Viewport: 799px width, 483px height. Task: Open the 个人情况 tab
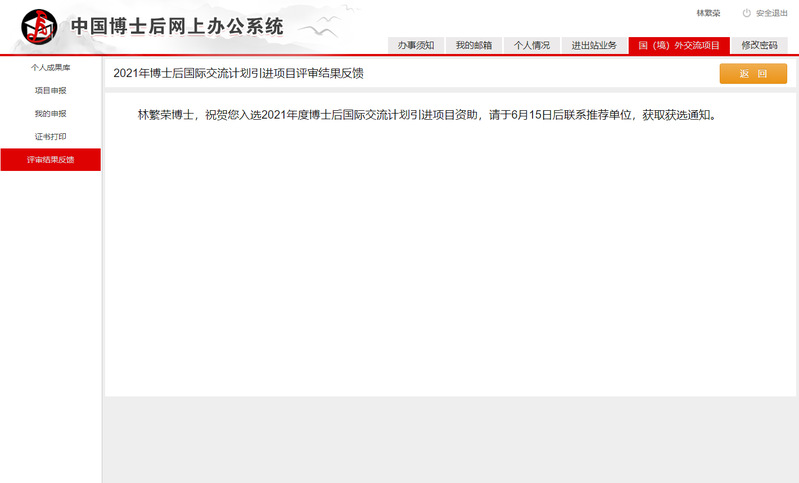click(532, 45)
